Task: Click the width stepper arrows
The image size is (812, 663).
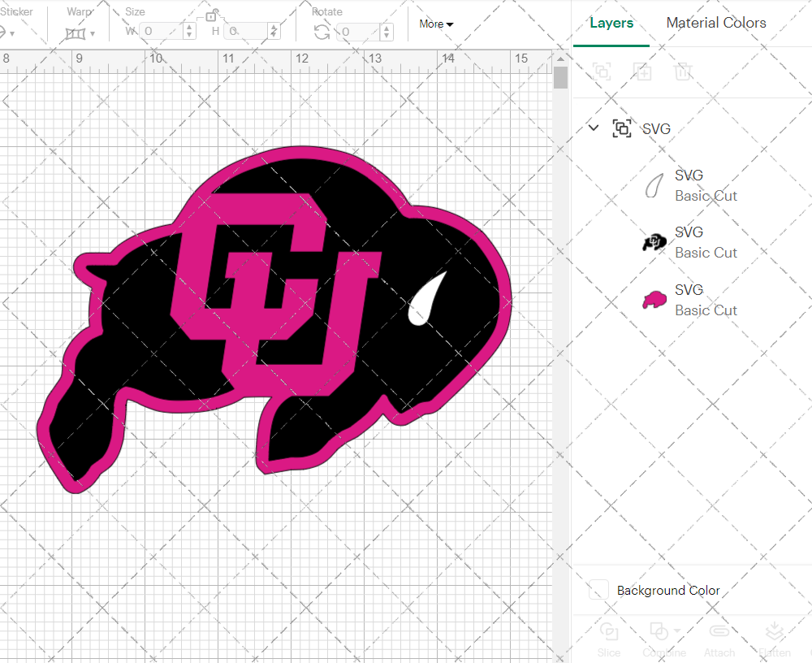Action: tap(189, 31)
